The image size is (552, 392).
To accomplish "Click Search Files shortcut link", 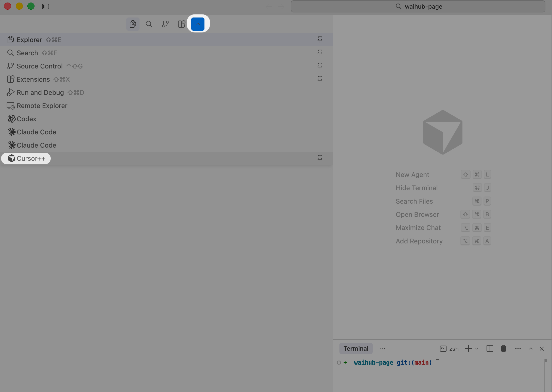I will pos(414,201).
